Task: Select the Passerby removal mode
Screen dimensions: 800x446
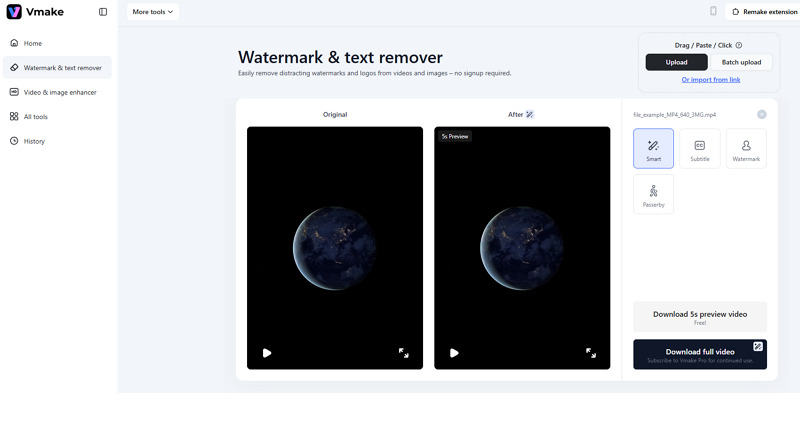Action: click(x=654, y=194)
